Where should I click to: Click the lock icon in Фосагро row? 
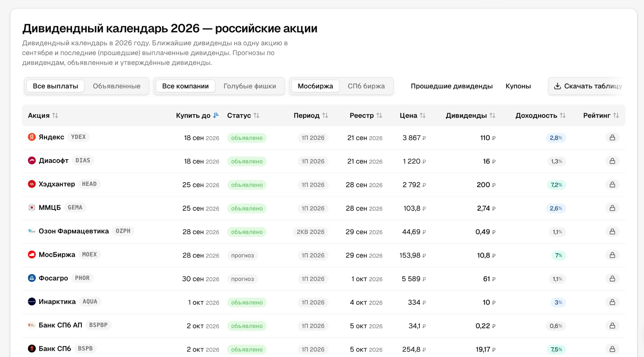(612, 279)
